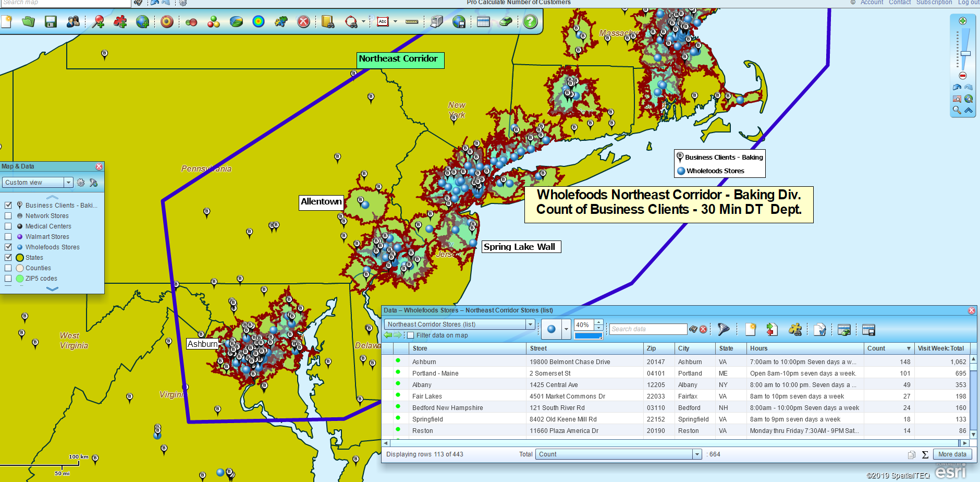The height and width of the screenshot is (482, 980).
Task: Toggle the States layer checkbox
Action: tap(8, 257)
